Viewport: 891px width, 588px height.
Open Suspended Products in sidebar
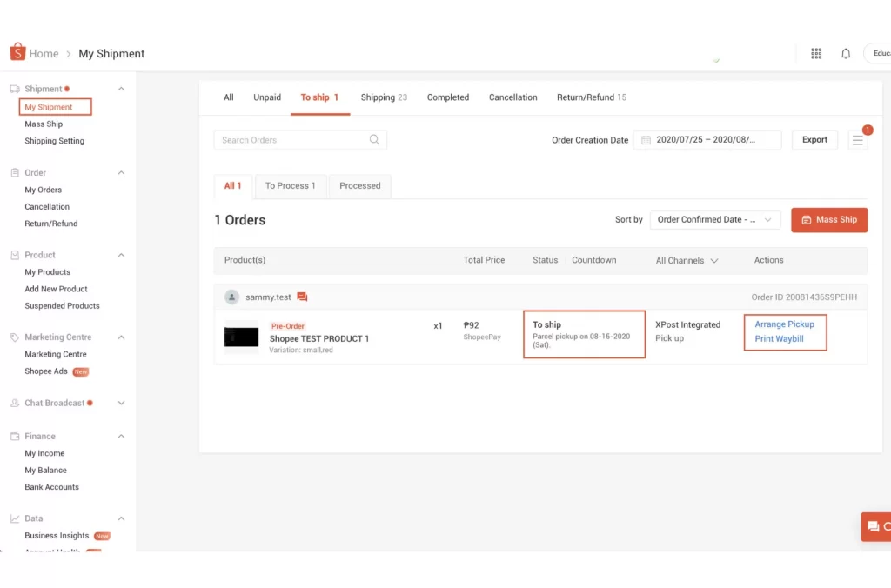(62, 306)
